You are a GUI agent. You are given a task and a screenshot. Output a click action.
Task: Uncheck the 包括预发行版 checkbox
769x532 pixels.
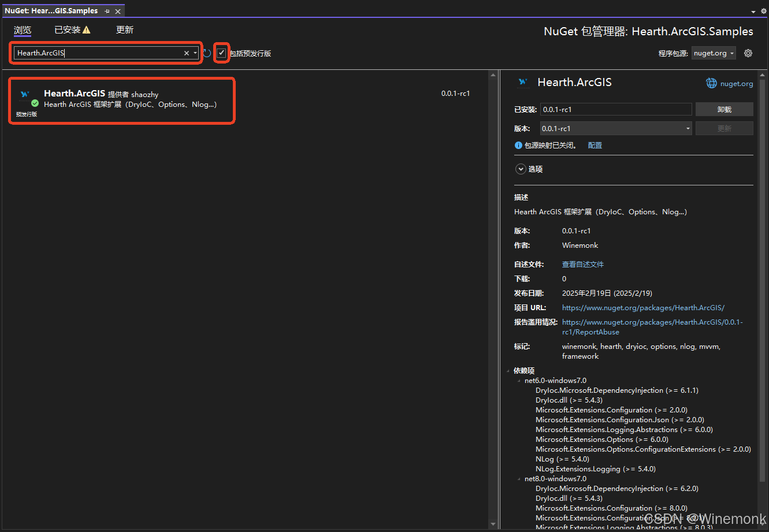coord(221,53)
